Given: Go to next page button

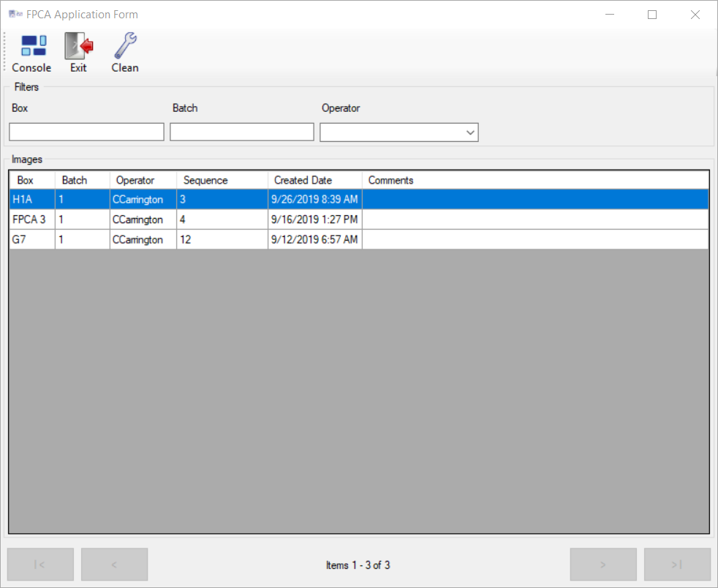Looking at the screenshot, I should 603,564.
